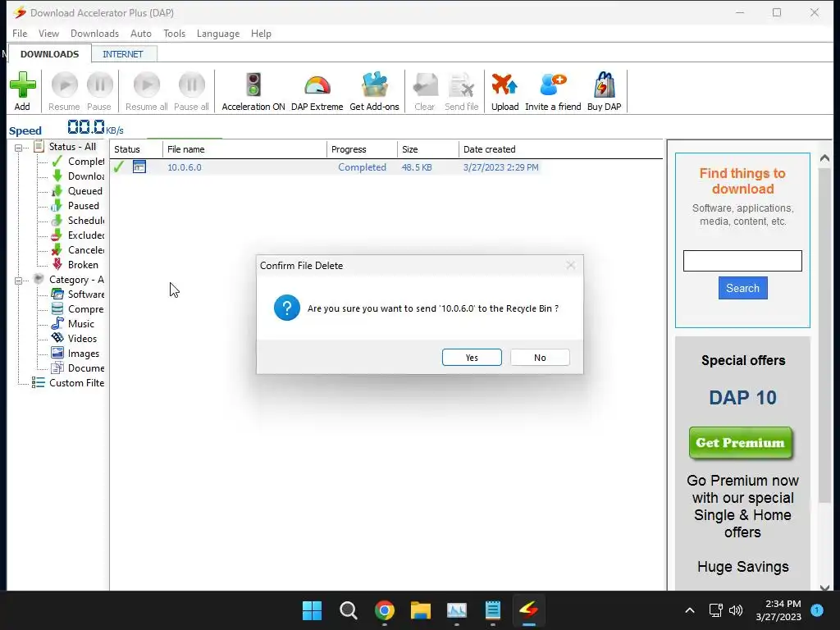Image resolution: width=840 pixels, height=630 pixels.
Task: Click DAP lightning icon on taskbar
Action: point(529,610)
